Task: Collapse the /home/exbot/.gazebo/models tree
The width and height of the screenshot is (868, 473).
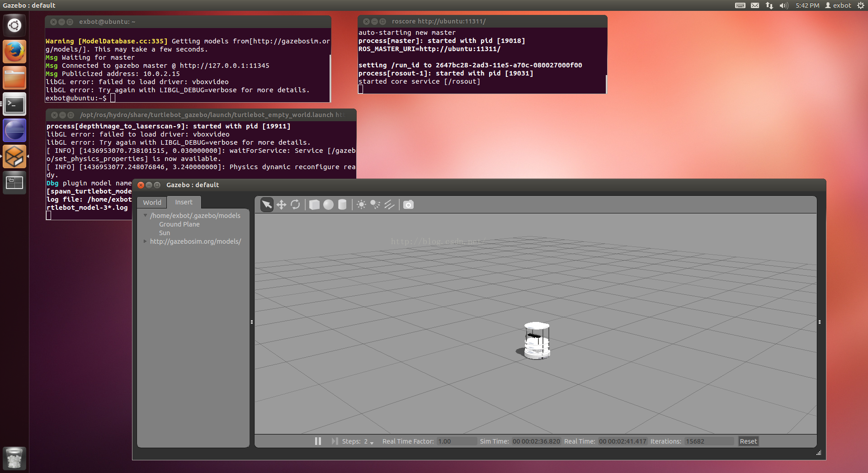Action: point(145,215)
